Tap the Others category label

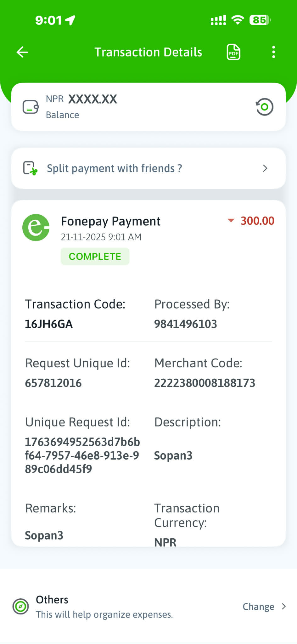tap(52, 600)
